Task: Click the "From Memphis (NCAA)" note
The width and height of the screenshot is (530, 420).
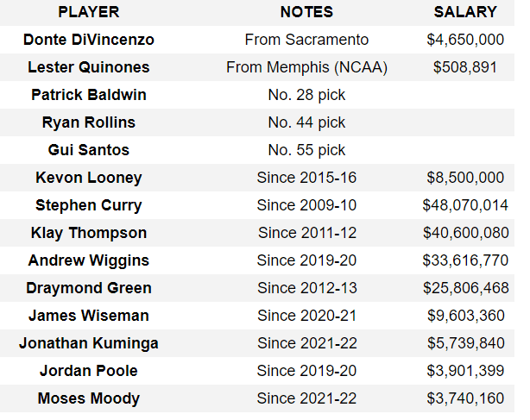Action: (x=306, y=67)
